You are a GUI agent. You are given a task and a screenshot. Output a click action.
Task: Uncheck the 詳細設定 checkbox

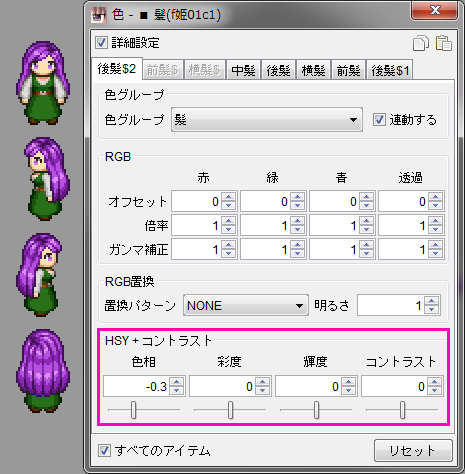101,43
